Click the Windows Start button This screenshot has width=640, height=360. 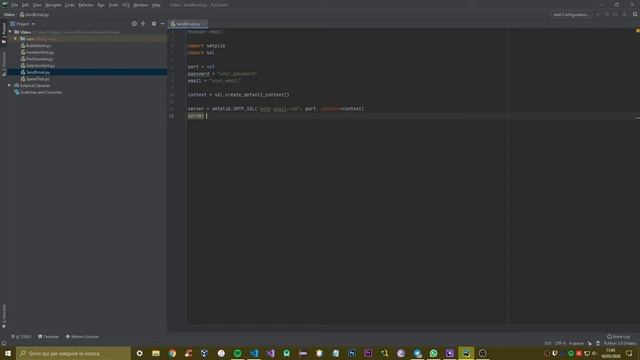point(8,353)
